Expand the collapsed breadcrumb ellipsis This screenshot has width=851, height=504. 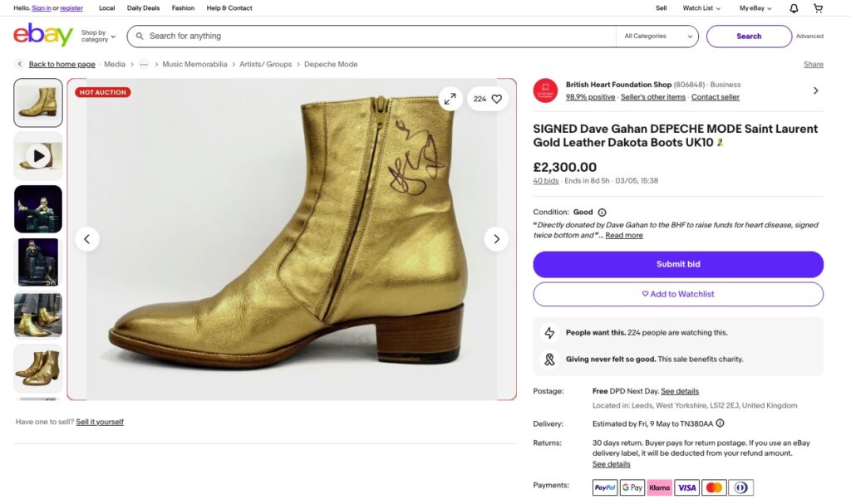(143, 64)
